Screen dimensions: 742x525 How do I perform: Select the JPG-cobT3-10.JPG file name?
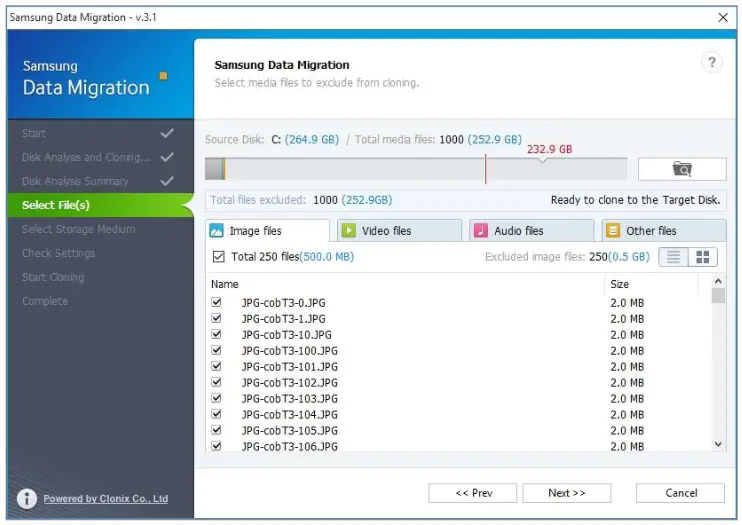click(287, 335)
